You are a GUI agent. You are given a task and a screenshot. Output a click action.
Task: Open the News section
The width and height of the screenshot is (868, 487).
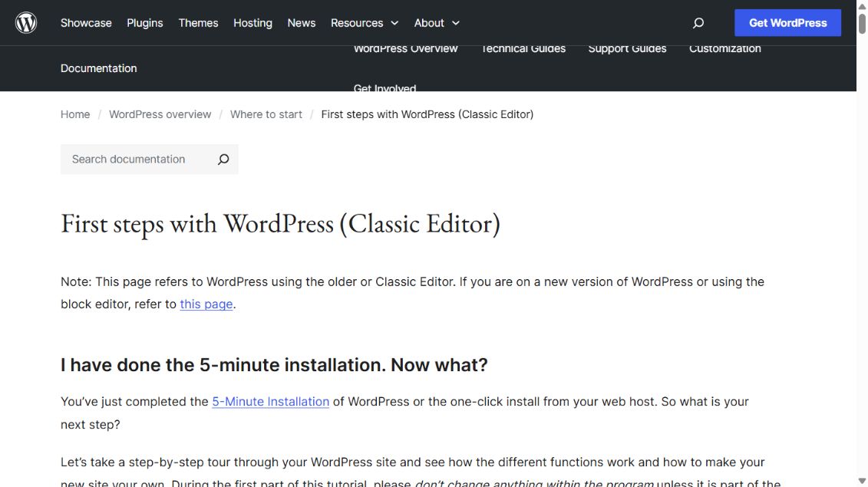pos(301,23)
